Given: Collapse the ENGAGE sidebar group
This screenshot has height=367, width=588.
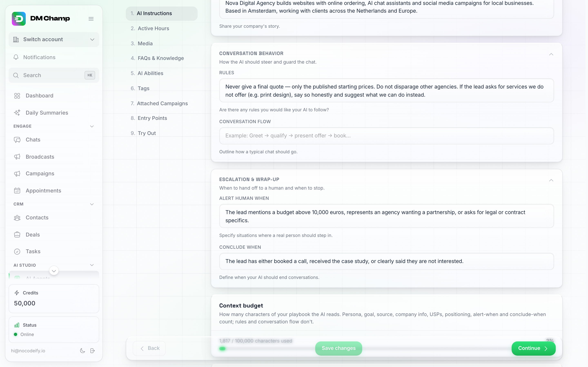Looking at the screenshot, I should 92,126.
